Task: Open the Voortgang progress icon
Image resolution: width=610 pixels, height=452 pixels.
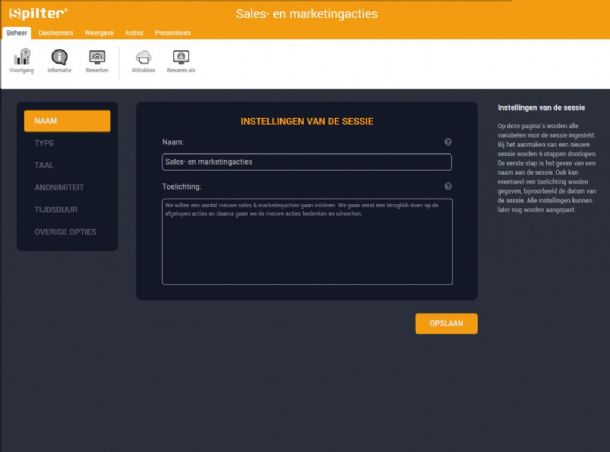Action: 20,58
